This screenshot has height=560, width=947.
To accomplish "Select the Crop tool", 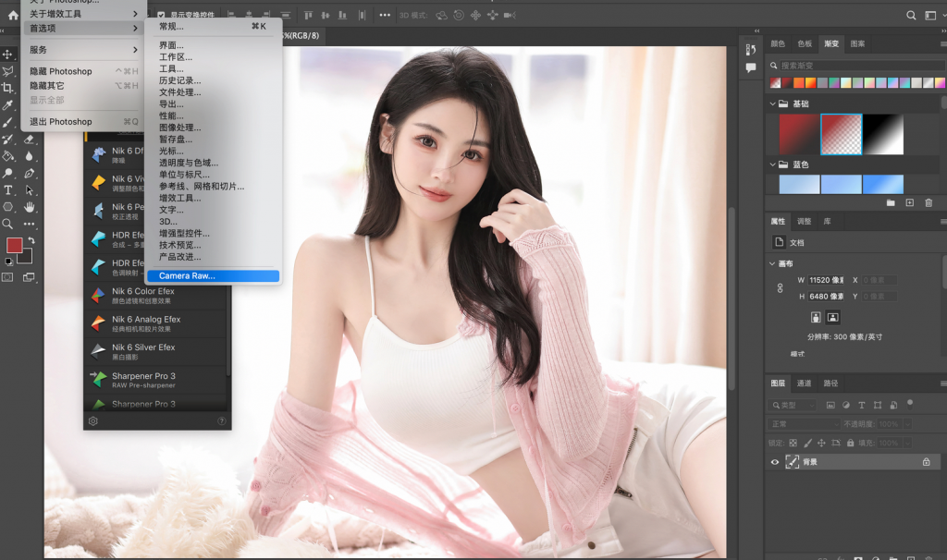I will 8,88.
